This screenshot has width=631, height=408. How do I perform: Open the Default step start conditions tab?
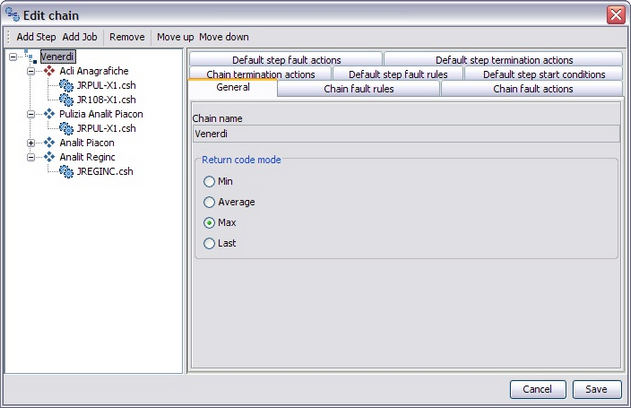543,74
